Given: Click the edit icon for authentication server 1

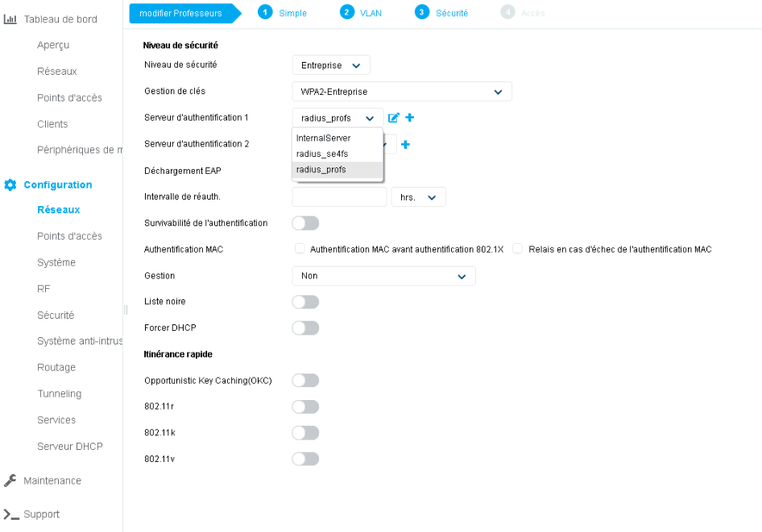Looking at the screenshot, I should tap(394, 118).
